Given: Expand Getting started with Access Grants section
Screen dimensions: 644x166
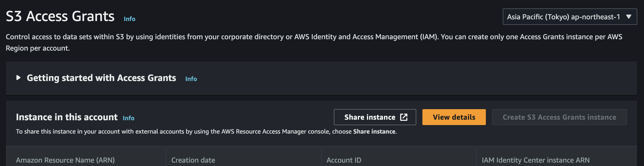Looking at the screenshot, I should tap(18, 78).
